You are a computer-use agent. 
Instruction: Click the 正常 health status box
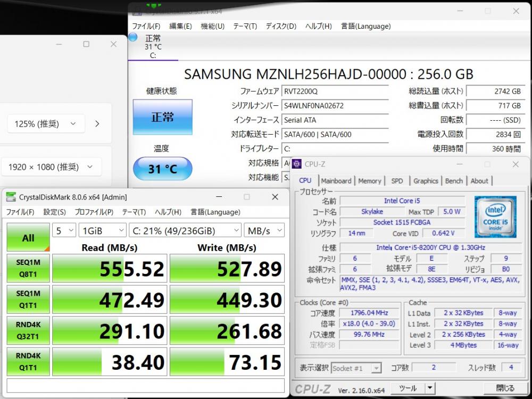pyautogui.click(x=162, y=117)
